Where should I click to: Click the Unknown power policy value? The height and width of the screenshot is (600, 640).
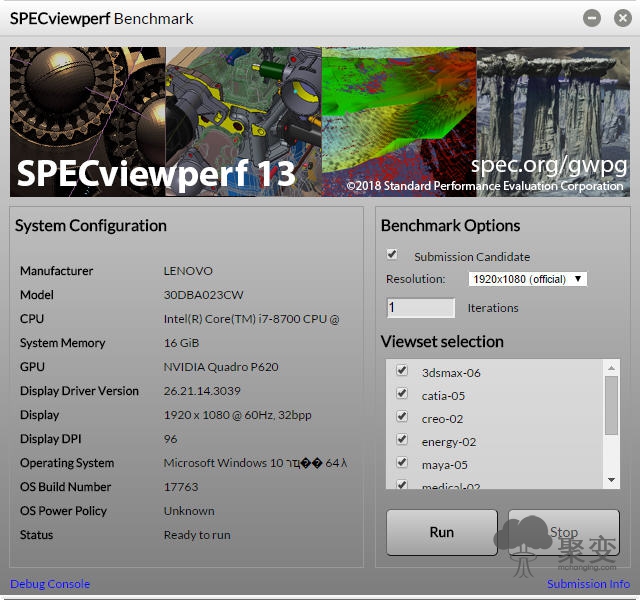(189, 511)
